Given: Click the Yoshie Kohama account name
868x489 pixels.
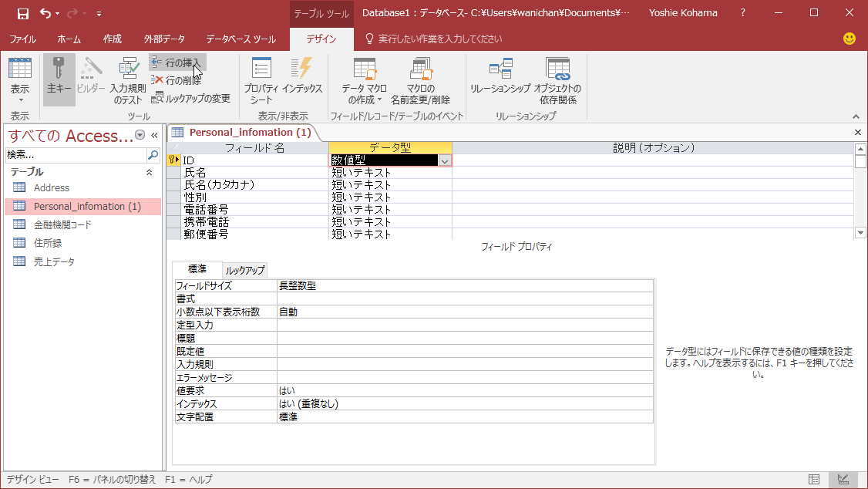Looking at the screenshot, I should [683, 13].
